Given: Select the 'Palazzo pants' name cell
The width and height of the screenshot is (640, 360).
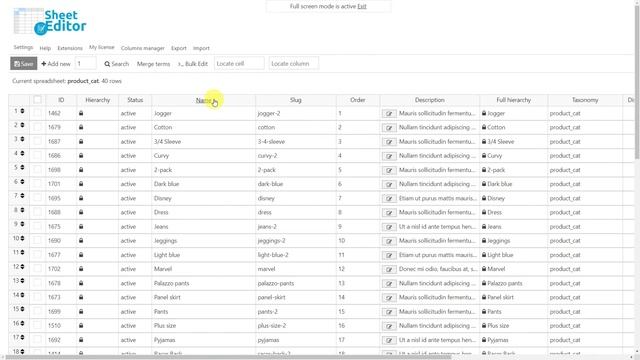Looking at the screenshot, I should click(x=203, y=283).
